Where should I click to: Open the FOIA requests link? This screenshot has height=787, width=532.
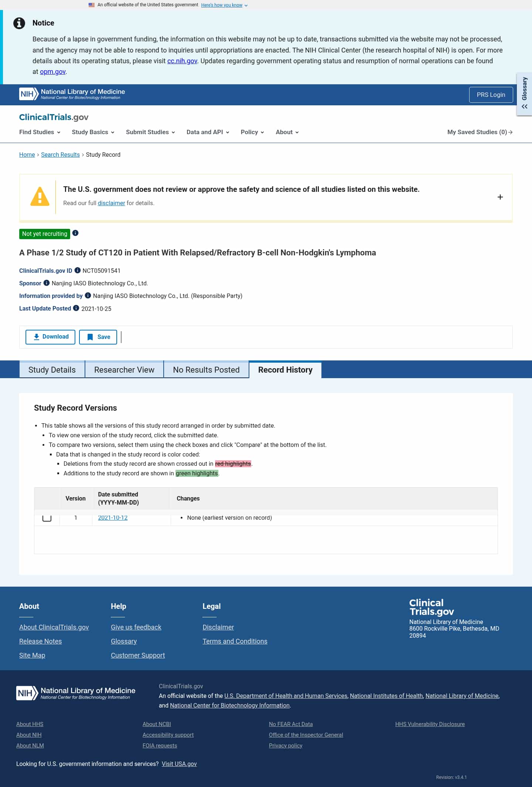click(160, 745)
